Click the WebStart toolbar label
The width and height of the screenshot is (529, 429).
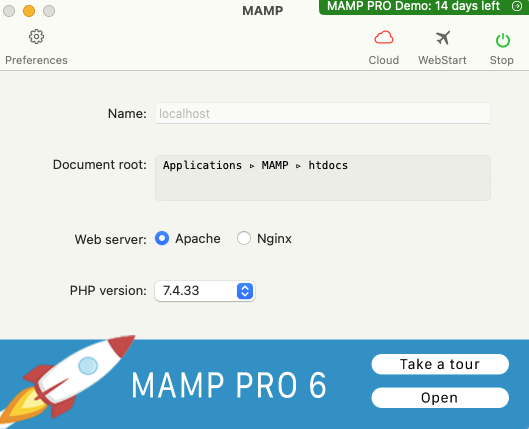(442, 60)
